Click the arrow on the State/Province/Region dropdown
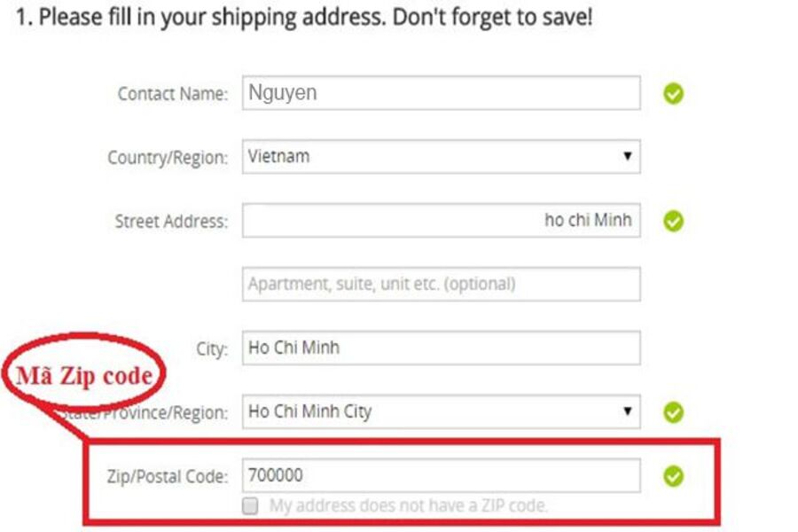 [627, 412]
